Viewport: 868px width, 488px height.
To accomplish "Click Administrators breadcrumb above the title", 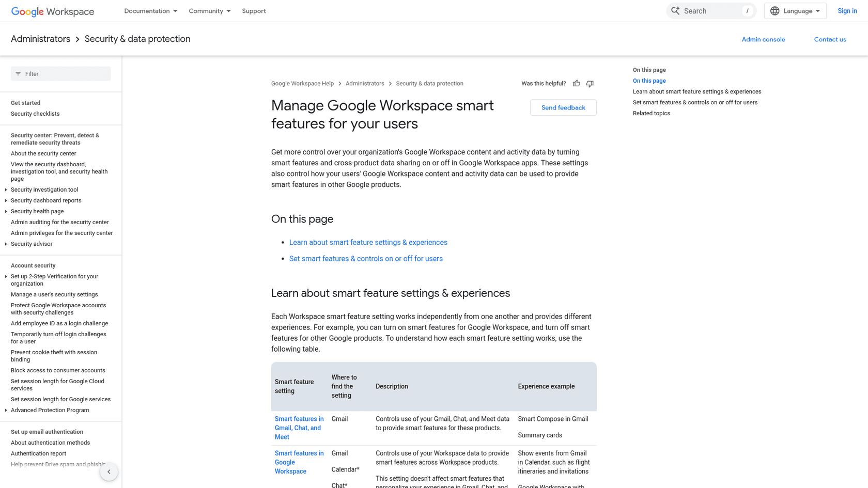I will tap(365, 84).
